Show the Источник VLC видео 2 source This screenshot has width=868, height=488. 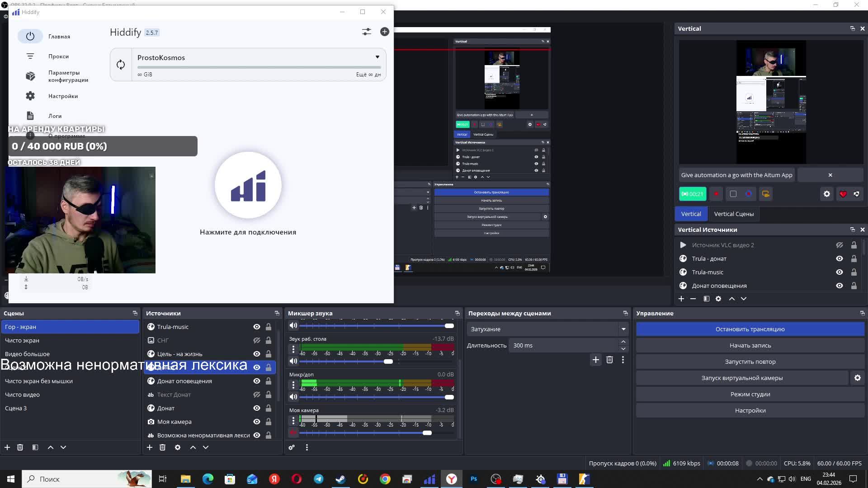coord(839,245)
